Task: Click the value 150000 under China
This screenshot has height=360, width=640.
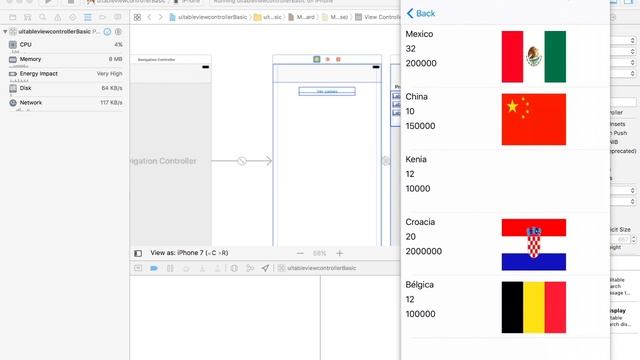Action: click(420, 126)
